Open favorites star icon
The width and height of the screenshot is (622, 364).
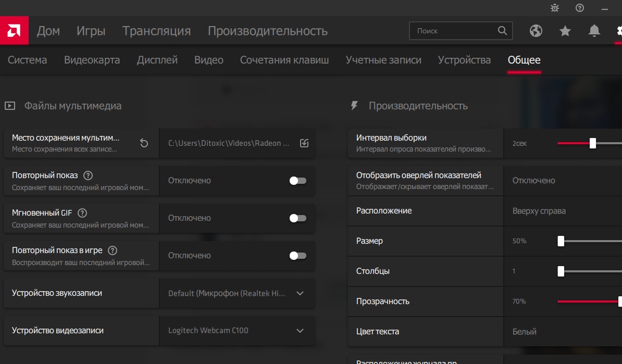pyautogui.click(x=565, y=31)
